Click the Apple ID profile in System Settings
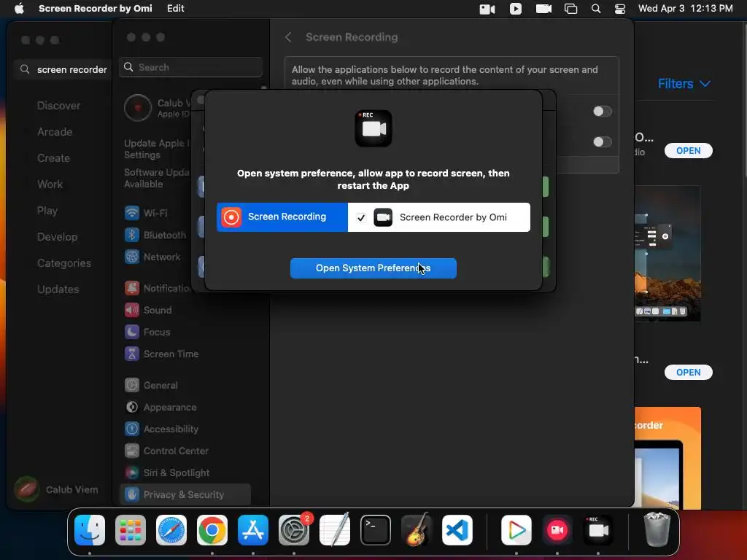This screenshot has height=560, width=747. [x=157, y=108]
